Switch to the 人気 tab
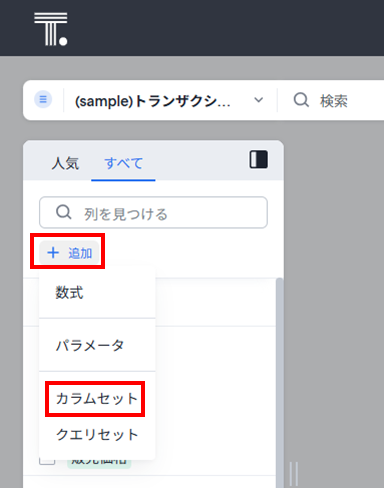 click(x=65, y=163)
